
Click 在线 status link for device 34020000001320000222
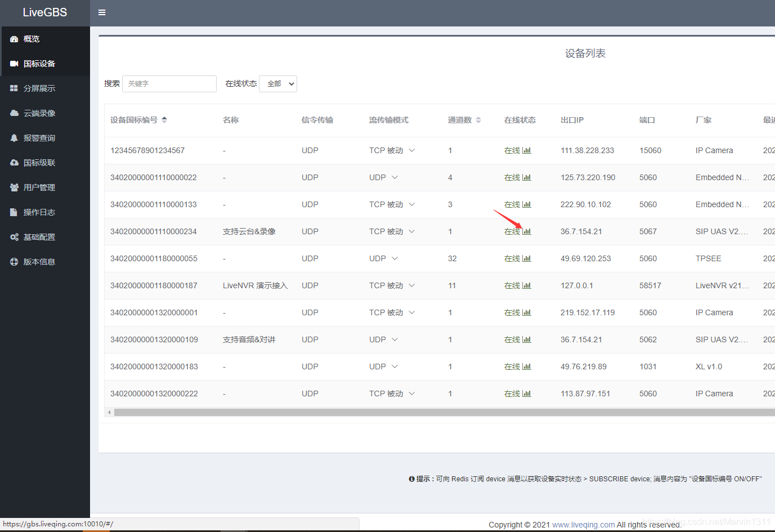pos(512,394)
